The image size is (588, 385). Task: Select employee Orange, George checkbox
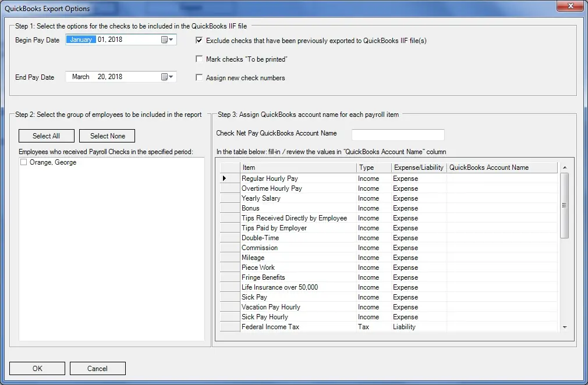24,163
